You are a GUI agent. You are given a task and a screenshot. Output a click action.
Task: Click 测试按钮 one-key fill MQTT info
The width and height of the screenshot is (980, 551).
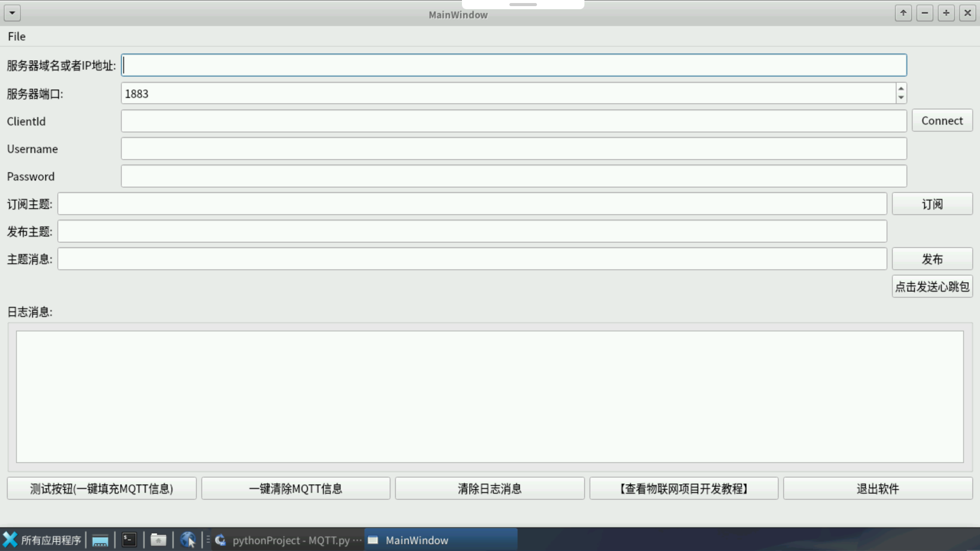pyautogui.click(x=102, y=489)
